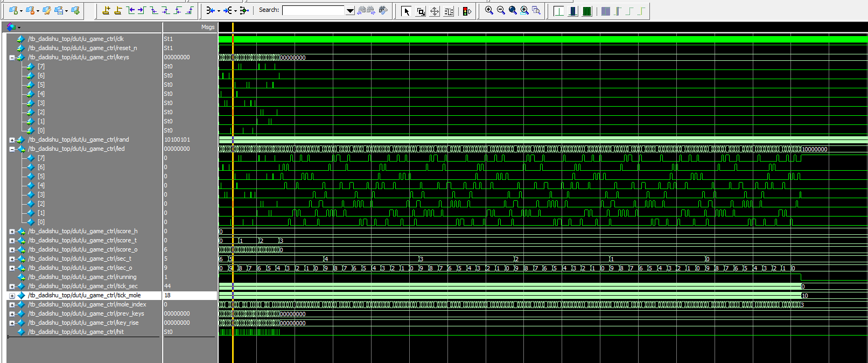Click the Insert Cursor toolbar icon
Screen dimensions: 868x363
(x=106, y=10)
